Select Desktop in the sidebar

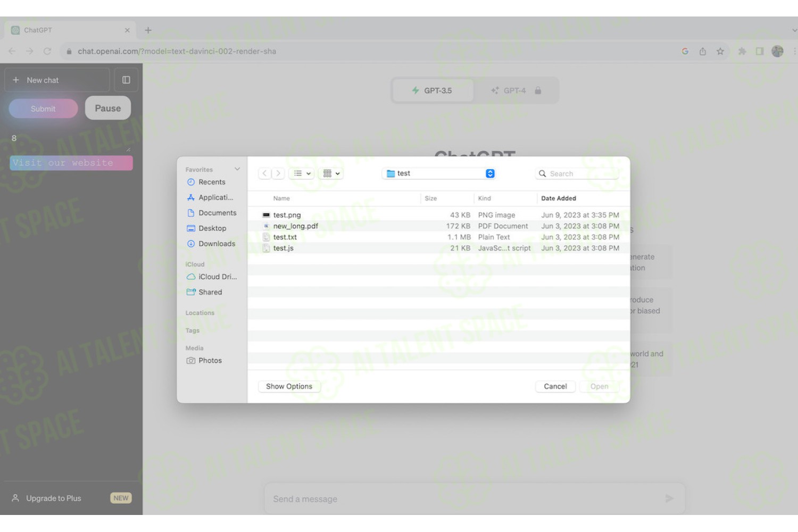pos(206,228)
